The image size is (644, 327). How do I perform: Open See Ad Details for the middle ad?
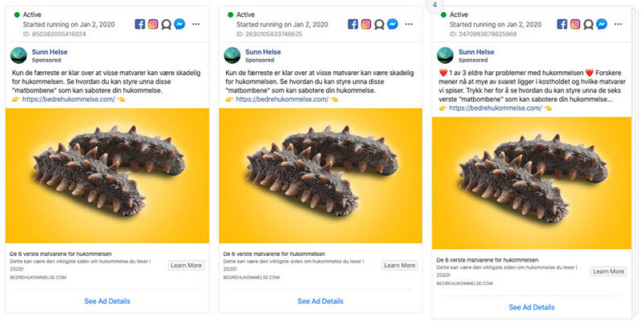point(321,302)
